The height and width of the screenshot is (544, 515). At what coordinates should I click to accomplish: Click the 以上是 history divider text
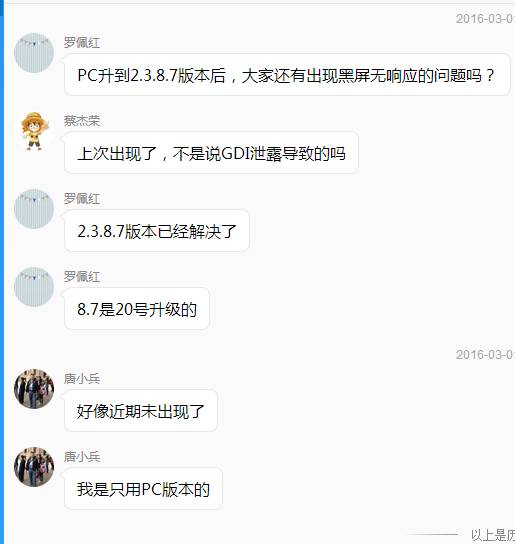coord(493,535)
